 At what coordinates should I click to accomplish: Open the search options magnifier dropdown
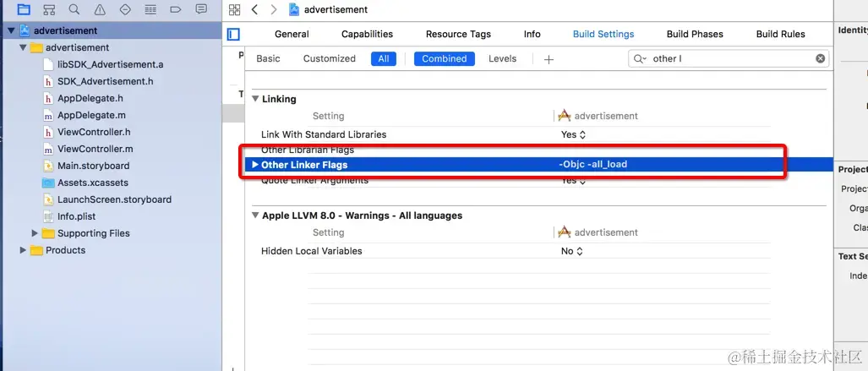tap(640, 58)
